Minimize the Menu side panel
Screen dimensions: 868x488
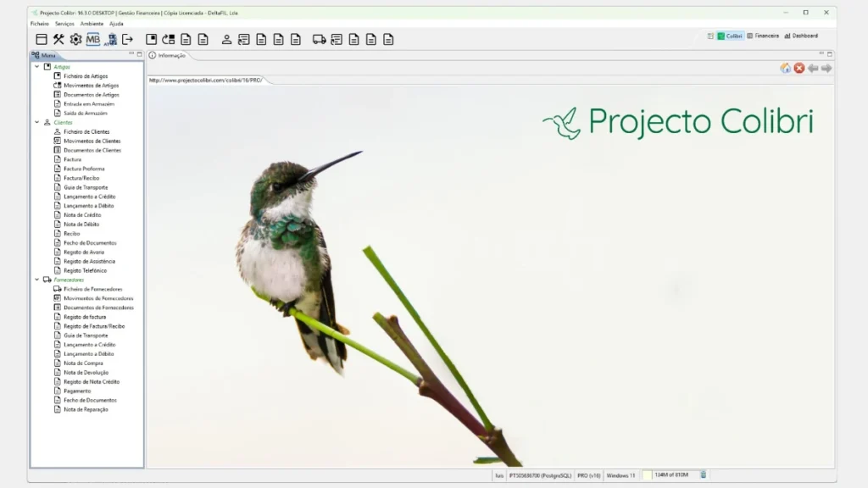pos(131,53)
